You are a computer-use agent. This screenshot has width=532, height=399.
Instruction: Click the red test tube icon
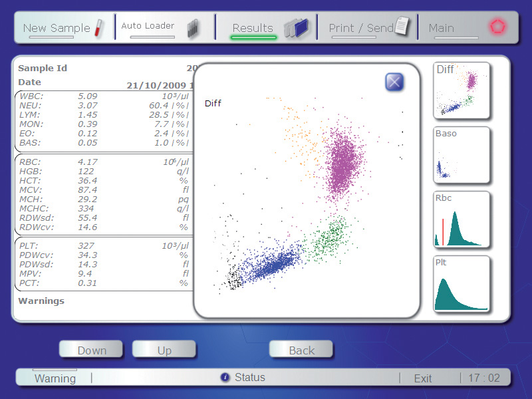[99, 28]
